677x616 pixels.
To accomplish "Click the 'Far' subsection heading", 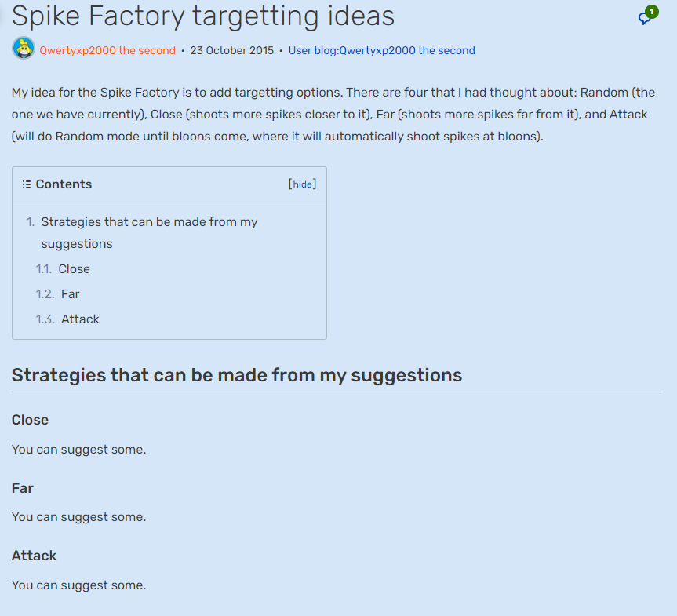I will pyautogui.click(x=23, y=488).
